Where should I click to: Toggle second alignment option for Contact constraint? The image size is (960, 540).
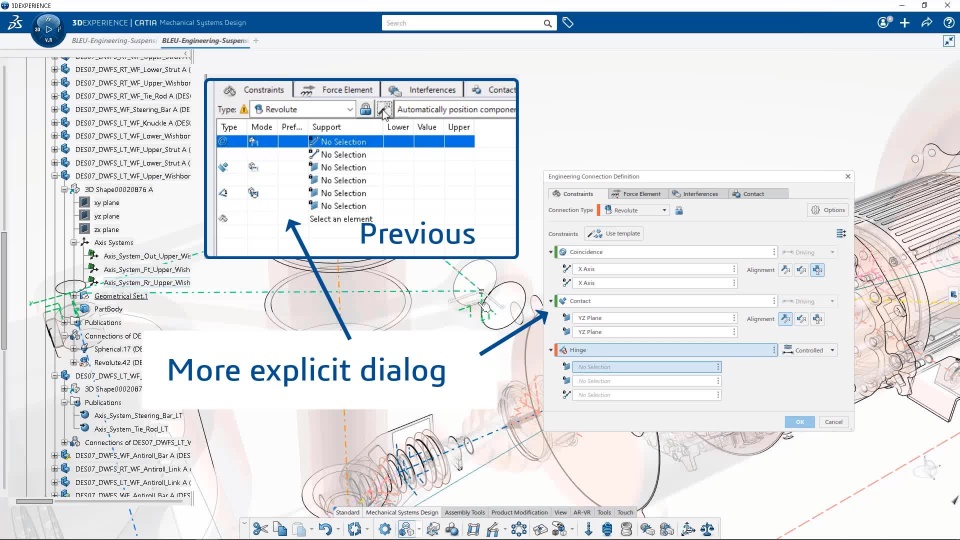pyautogui.click(x=801, y=318)
